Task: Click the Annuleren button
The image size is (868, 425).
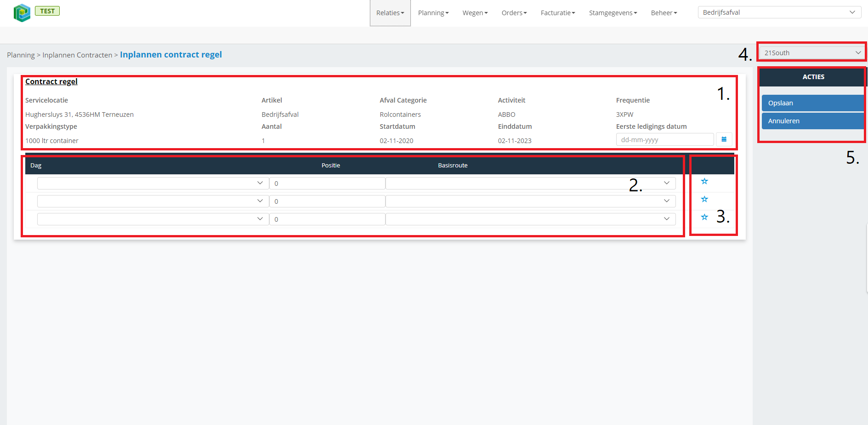Action: [x=813, y=121]
